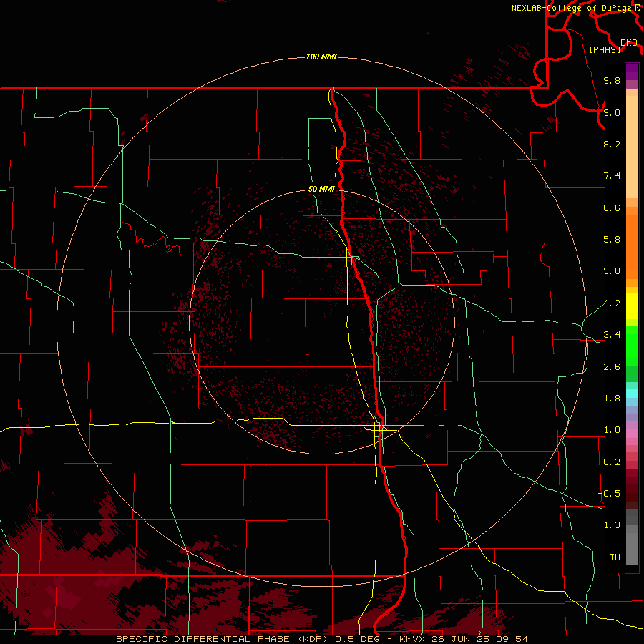Click the 9.0 value on the color scale
Viewport: 644px width, 644px height.
click(612, 112)
